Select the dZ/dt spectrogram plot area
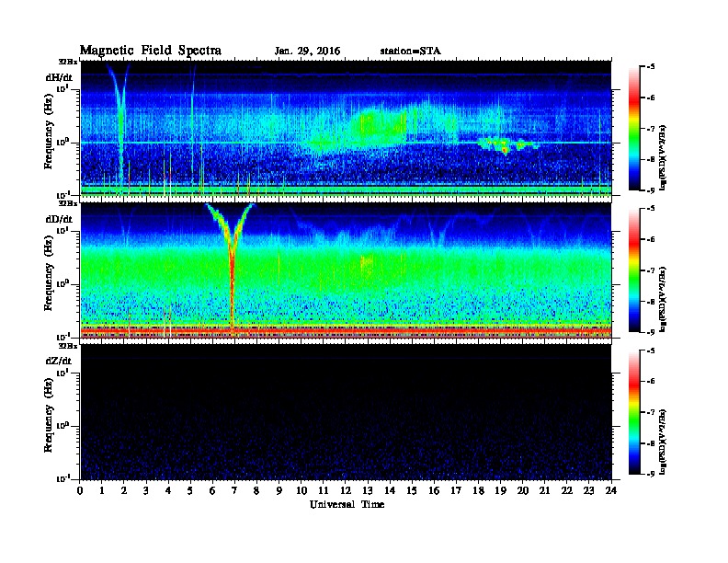 pyautogui.click(x=347, y=412)
